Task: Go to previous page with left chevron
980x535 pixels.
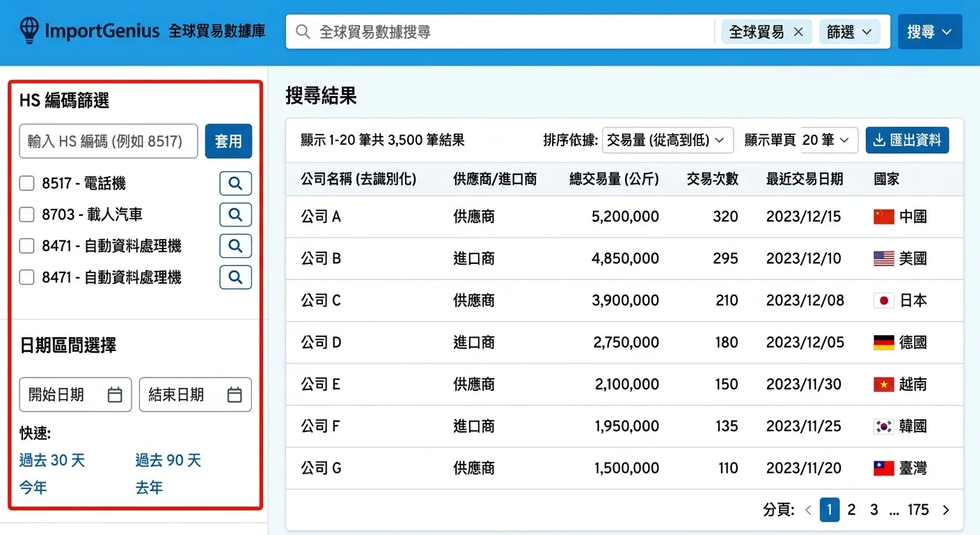Action: coord(808,510)
